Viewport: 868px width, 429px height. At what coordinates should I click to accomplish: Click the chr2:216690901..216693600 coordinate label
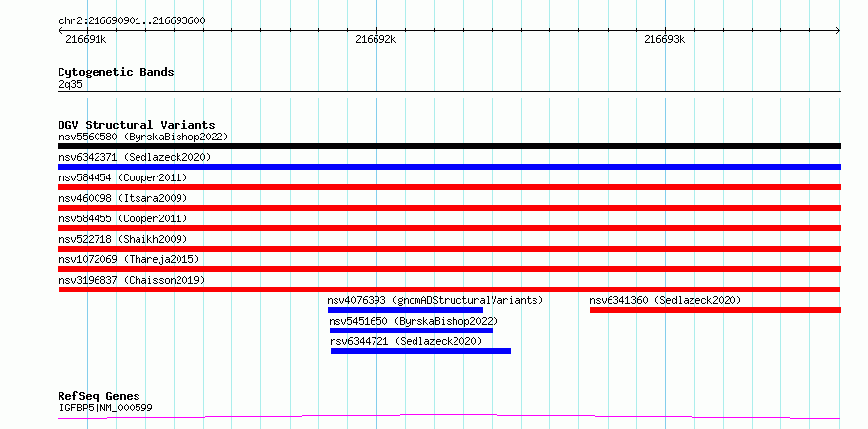(x=132, y=21)
